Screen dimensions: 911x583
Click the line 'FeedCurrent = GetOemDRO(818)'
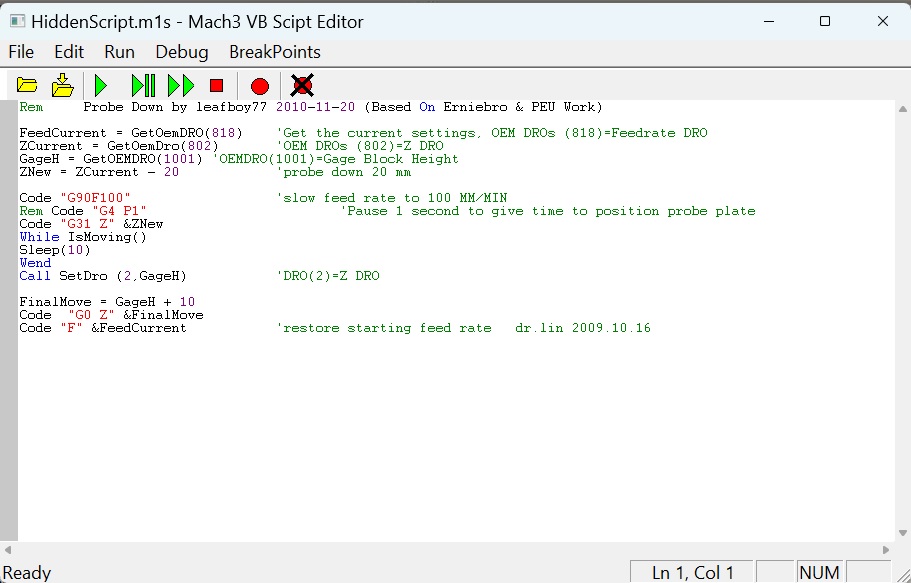(131, 133)
